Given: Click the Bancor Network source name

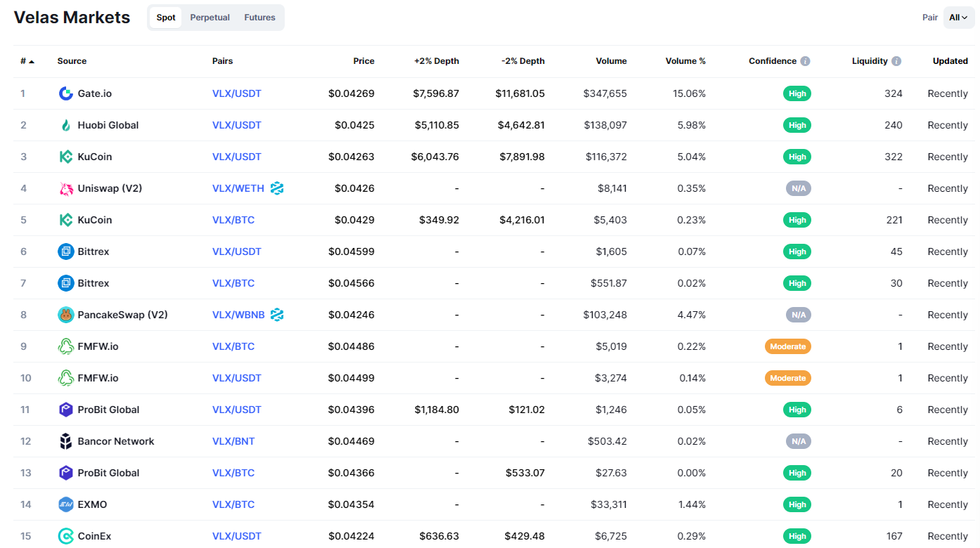Looking at the screenshot, I should 116,441.
